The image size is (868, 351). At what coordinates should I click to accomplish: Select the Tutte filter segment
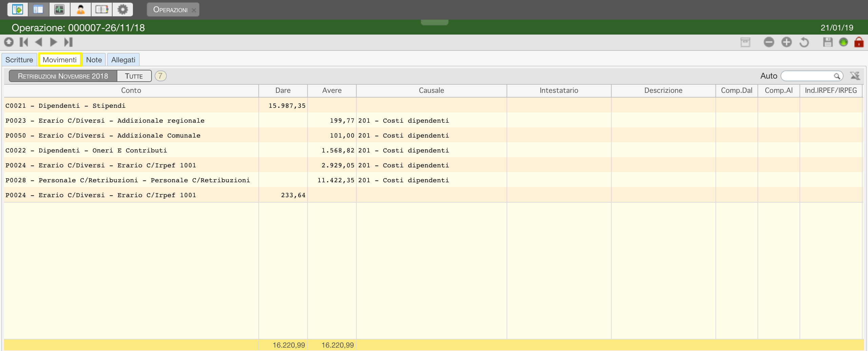point(134,76)
